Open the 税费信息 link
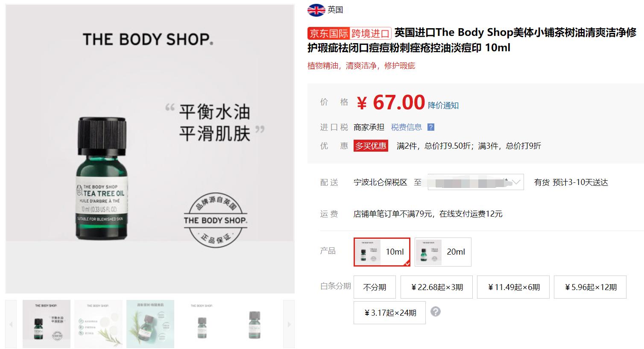644x349 pixels. 407,127
